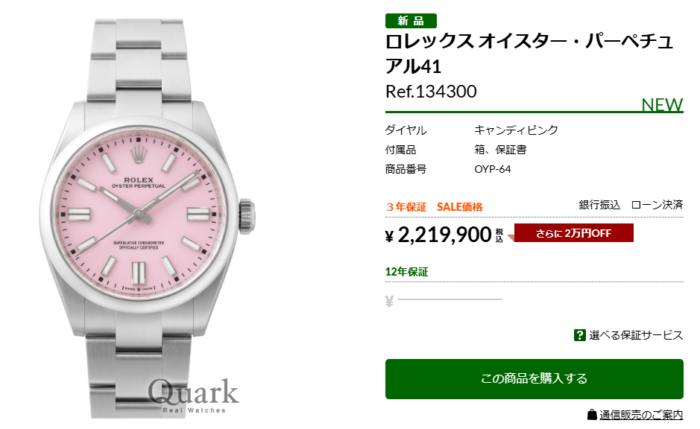Click the product number OYP-64
700x429 pixels.
492,169
